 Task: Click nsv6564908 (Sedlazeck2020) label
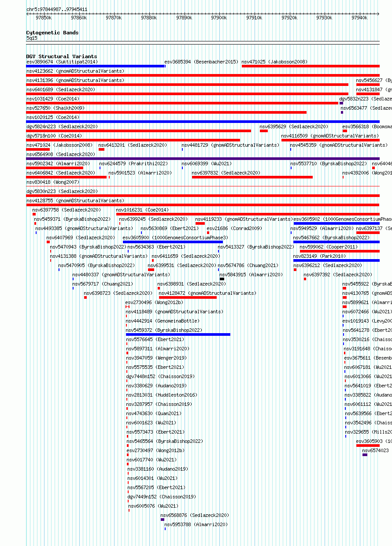coord(60,154)
